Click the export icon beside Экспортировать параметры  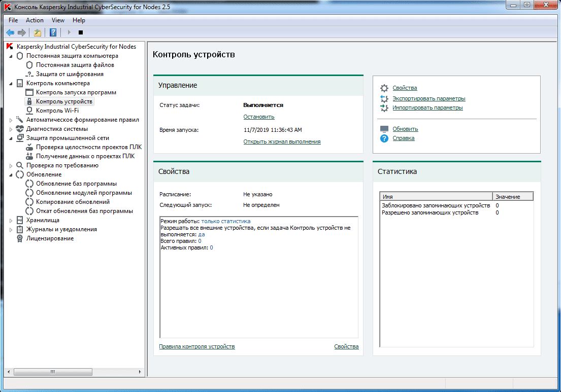tap(384, 98)
